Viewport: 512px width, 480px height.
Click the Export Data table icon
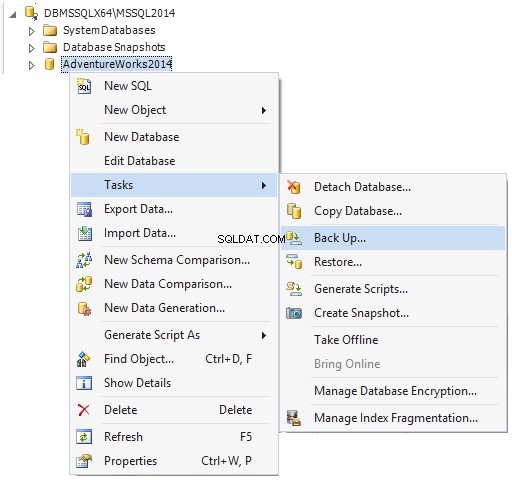coord(84,209)
